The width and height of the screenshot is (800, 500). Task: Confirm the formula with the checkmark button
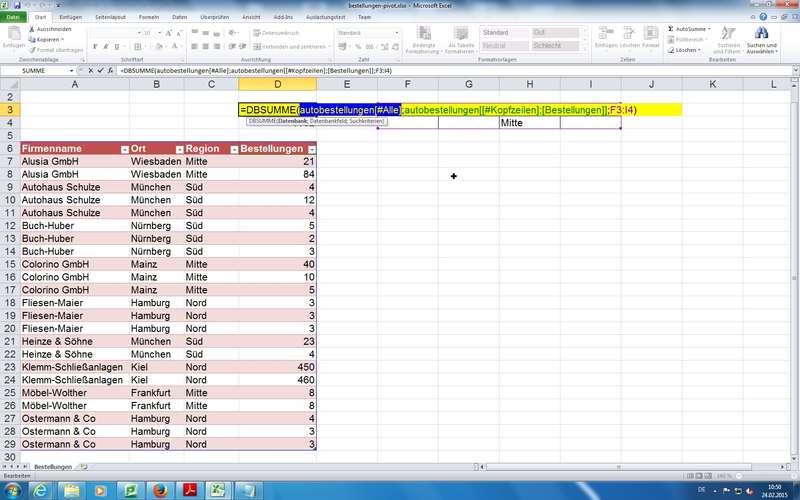(101, 72)
